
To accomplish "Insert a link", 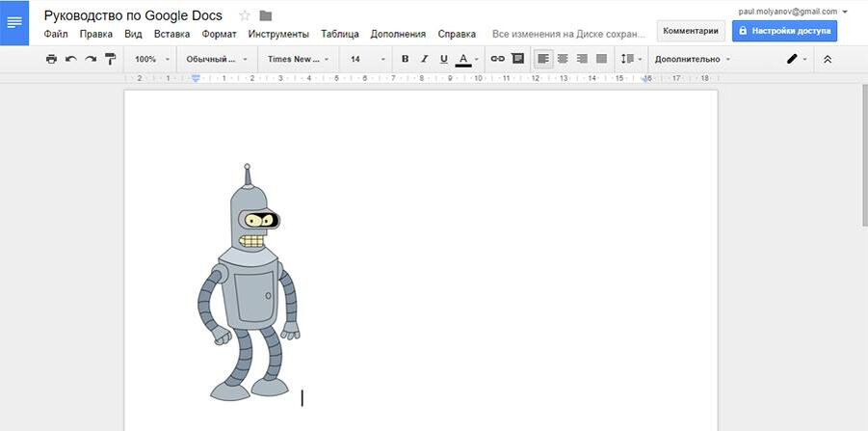I will pyautogui.click(x=498, y=59).
